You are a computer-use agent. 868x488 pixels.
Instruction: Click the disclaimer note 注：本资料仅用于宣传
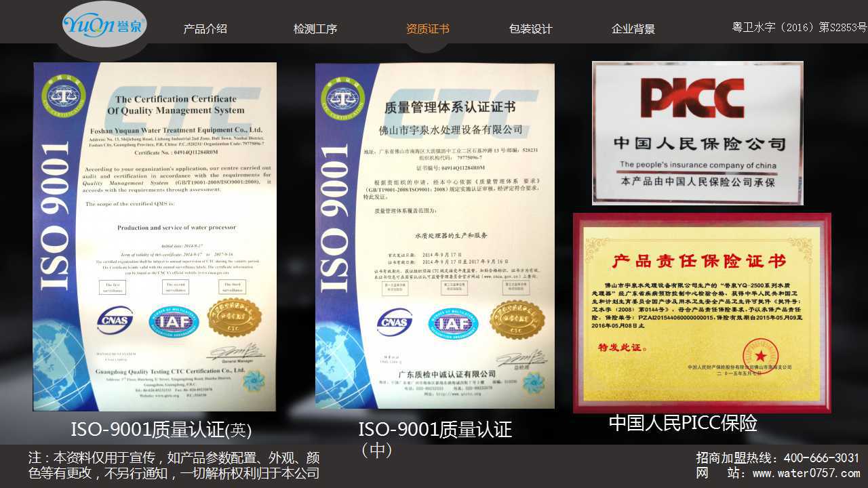coord(174,466)
